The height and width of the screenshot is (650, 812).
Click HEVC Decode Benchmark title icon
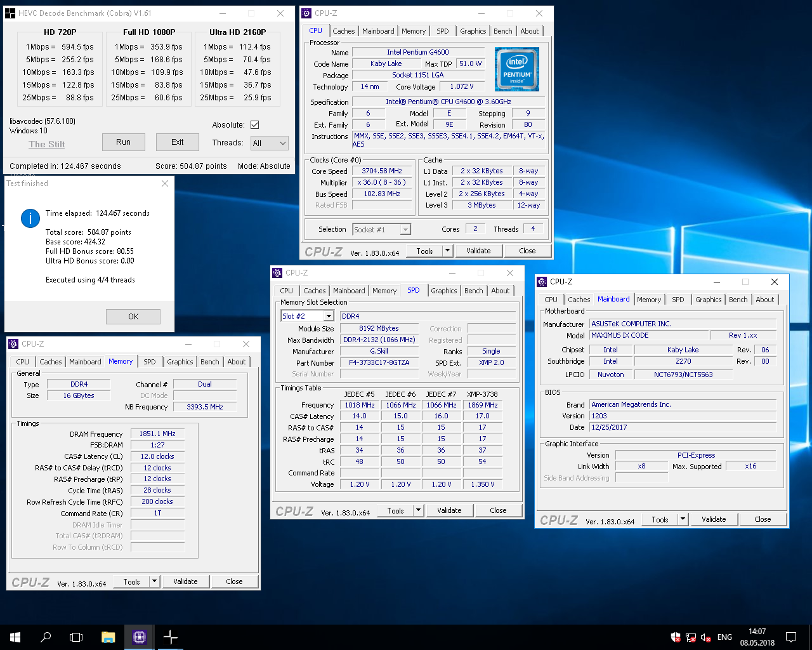point(10,13)
